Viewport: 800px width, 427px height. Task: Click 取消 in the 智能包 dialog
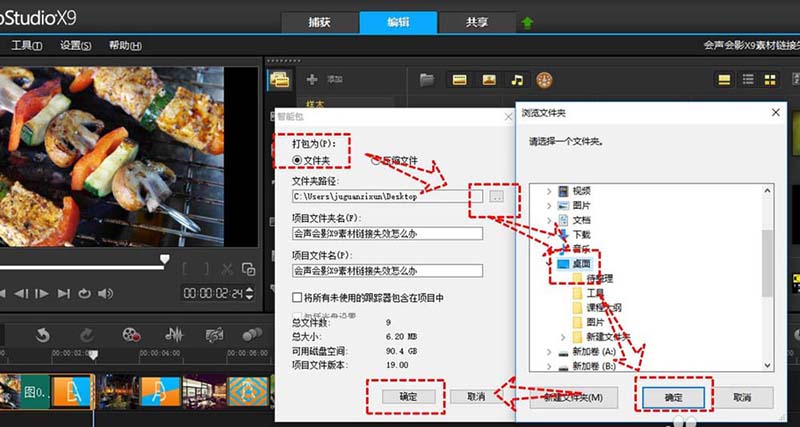tap(476, 396)
